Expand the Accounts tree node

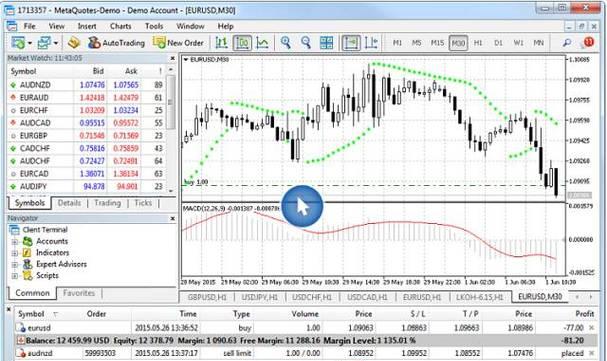click(15, 242)
